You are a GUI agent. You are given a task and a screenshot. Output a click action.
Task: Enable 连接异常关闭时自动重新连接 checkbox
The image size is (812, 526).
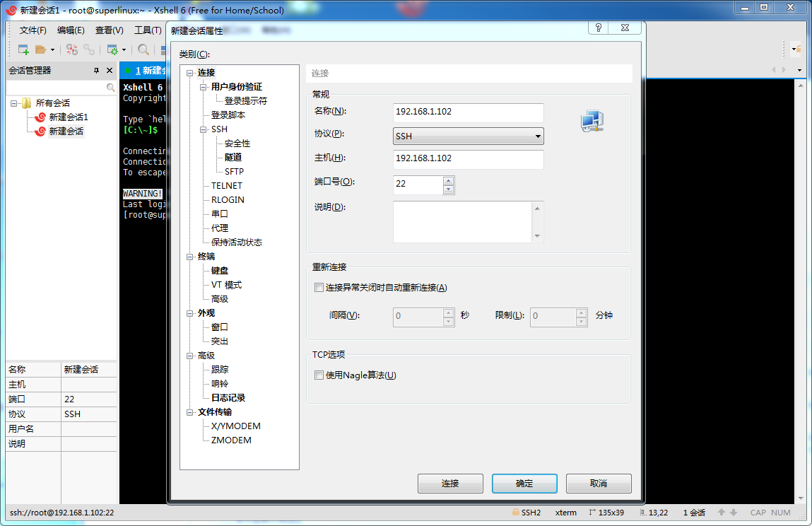[319, 288]
